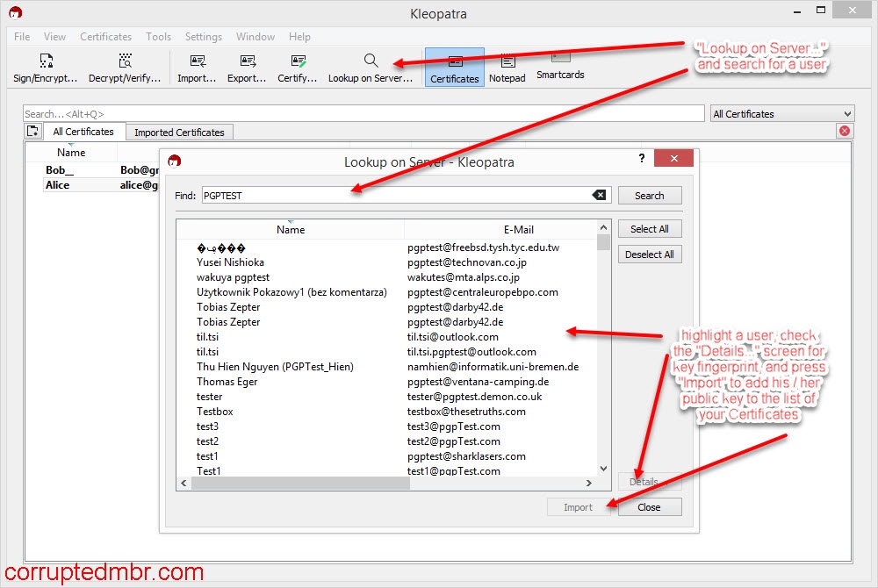This screenshot has width=878, height=588.
Task: Click the Export toolbar icon
Action: click(246, 66)
